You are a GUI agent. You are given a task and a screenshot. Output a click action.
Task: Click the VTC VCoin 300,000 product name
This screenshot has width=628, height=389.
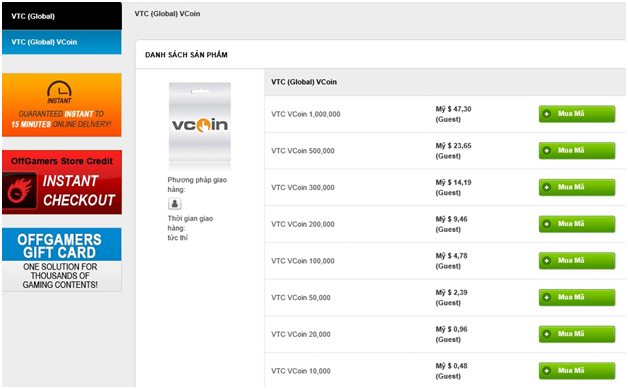coord(303,187)
